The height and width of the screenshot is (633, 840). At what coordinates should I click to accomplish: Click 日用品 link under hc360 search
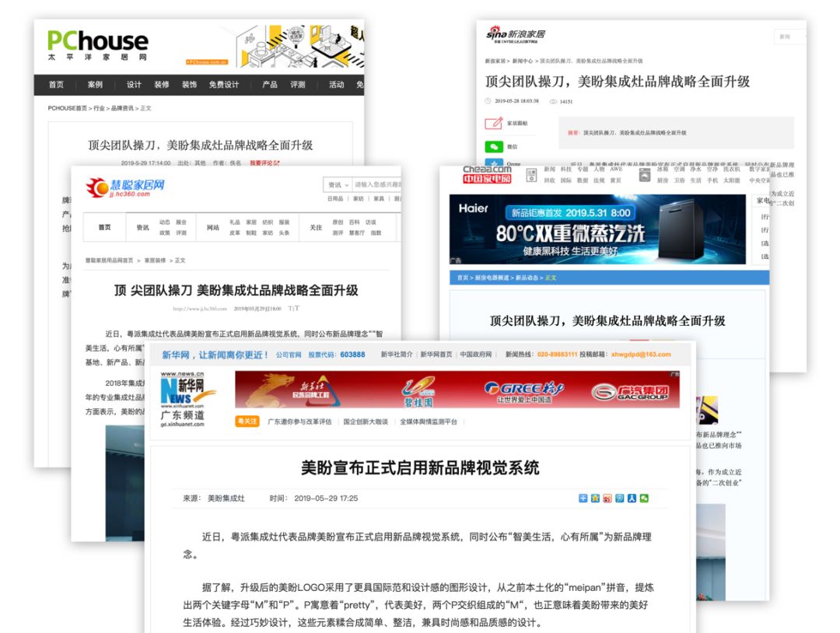click(x=335, y=198)
